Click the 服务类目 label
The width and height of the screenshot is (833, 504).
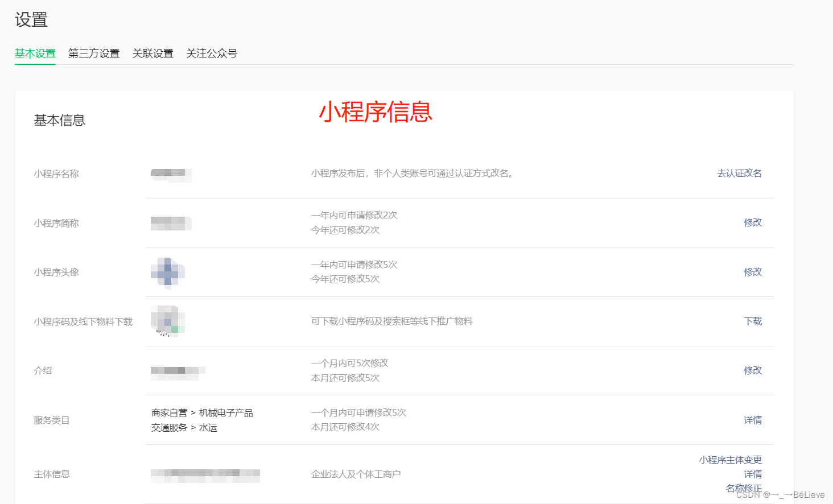52,420
